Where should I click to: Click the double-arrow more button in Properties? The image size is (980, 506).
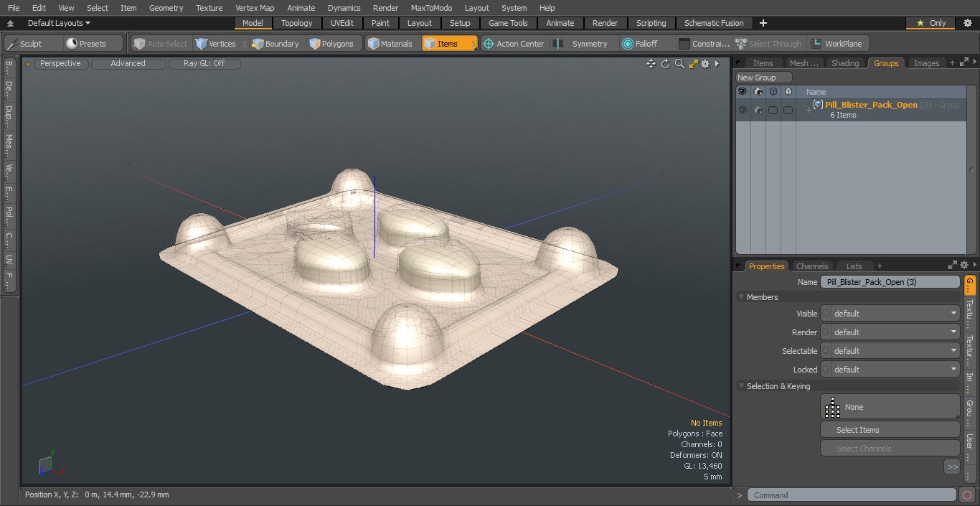952,467
